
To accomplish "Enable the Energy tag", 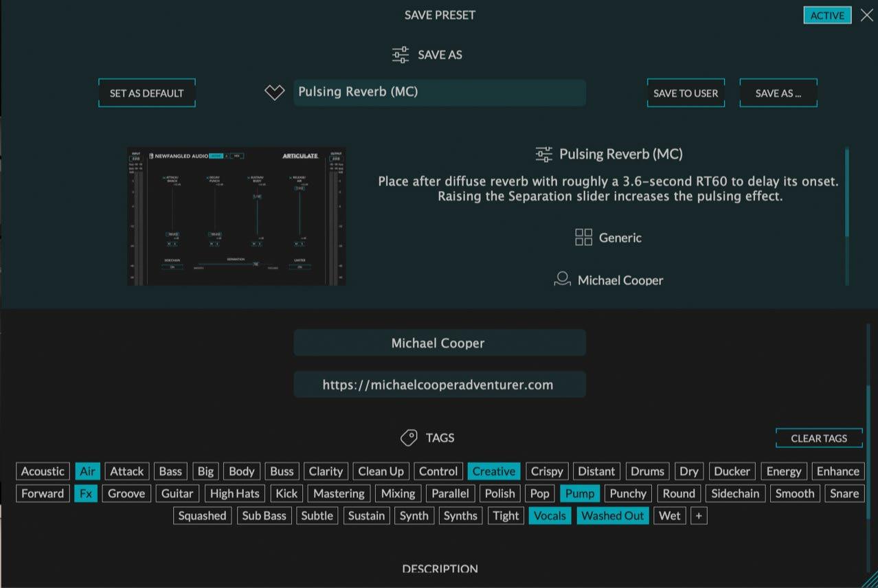I will pyautogui.click(x=784, y=471).
